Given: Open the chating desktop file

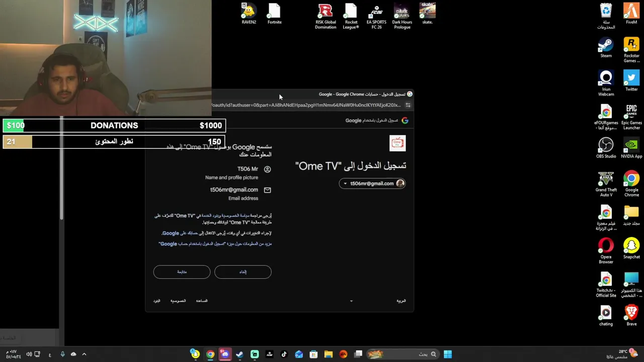Looking at the screenshot, I should point(606,315).
